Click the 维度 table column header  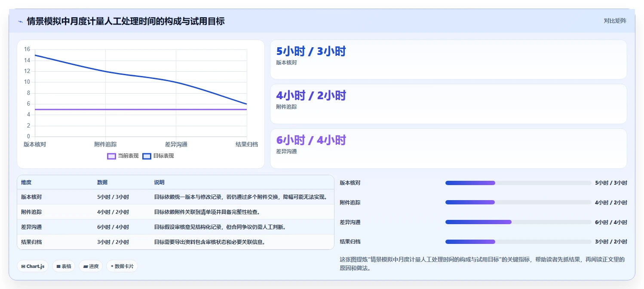[26, 183]
